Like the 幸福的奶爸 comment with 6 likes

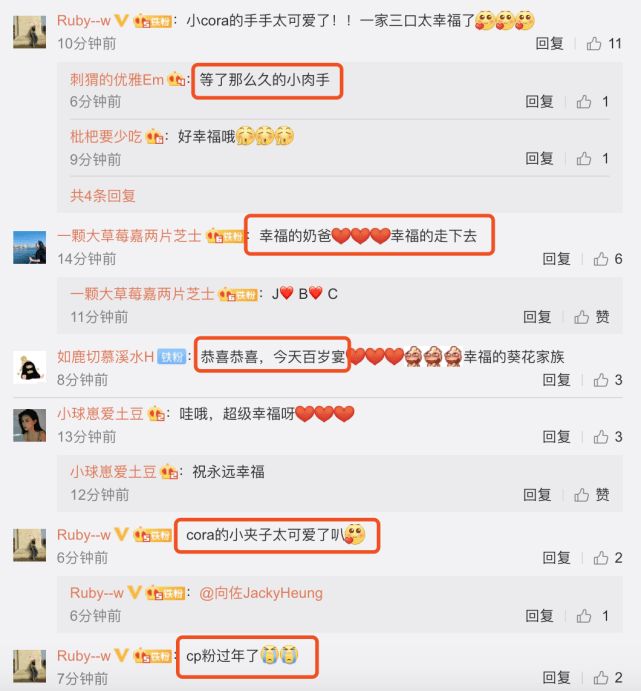[x=600, y=259]
